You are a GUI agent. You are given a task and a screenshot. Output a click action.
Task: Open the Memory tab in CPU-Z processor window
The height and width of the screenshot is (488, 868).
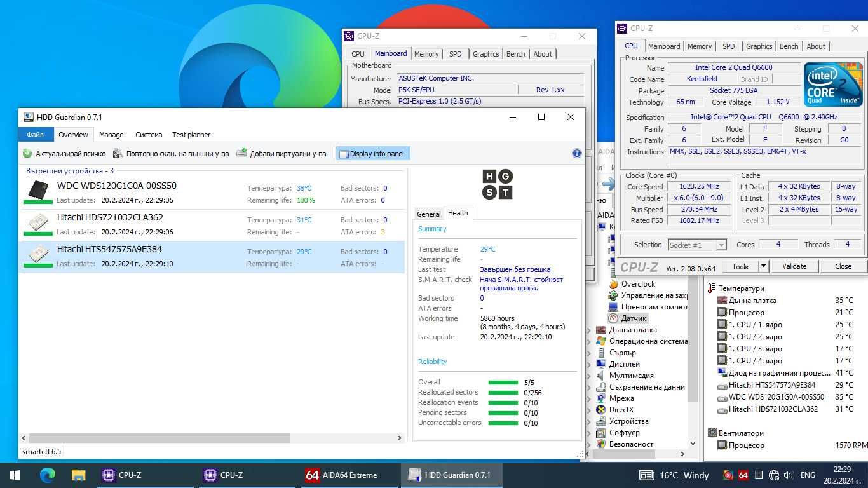[x=700, y=46]
